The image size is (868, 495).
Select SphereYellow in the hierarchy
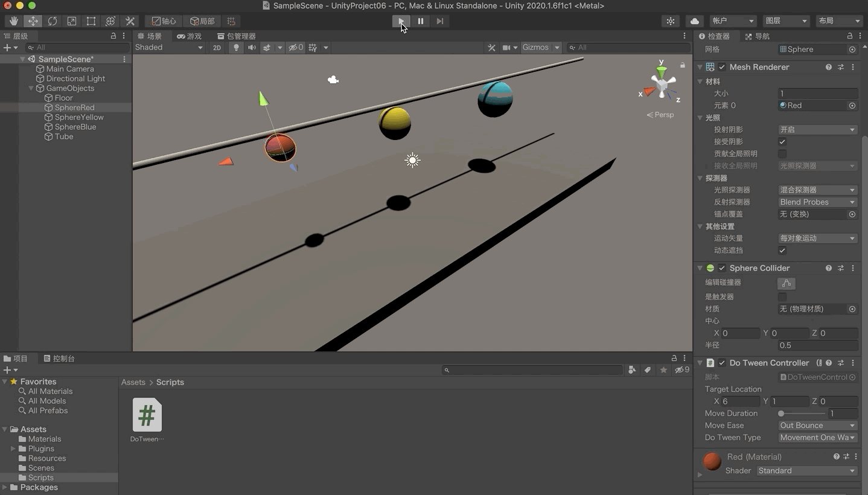coord(79,117)
